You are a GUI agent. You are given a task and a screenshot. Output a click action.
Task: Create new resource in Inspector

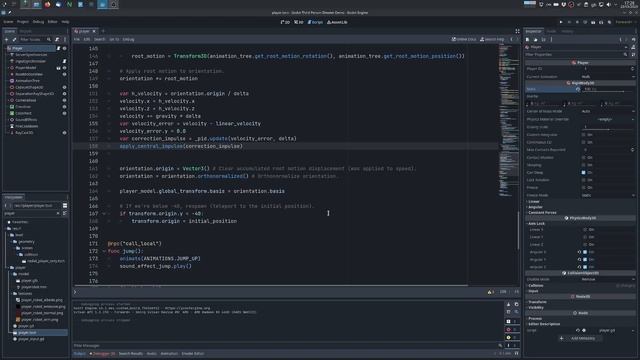click(x=528, y=40)
